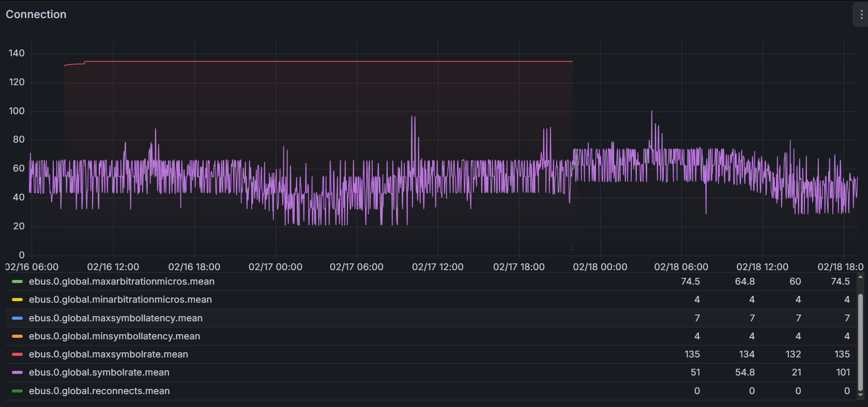Click the legend scroll down arrow
Viewport: 868px width, 407px height.
[x=860, y=395]
